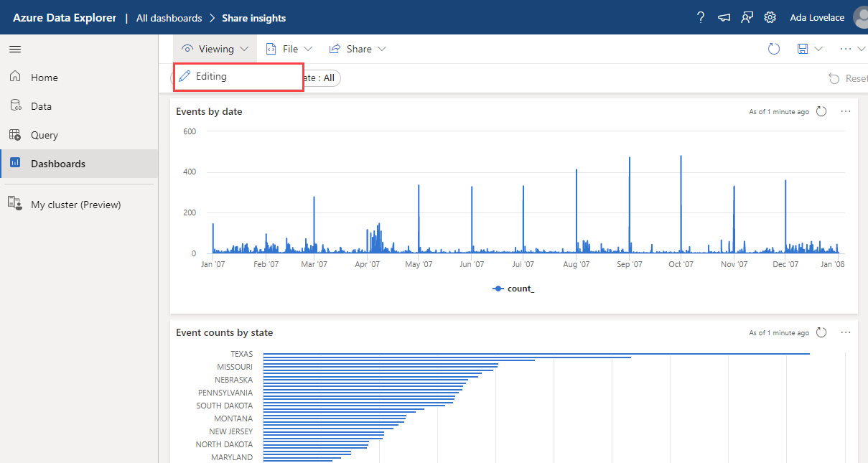Click the save dashboard floppy icon
This screenshot has height=463, width=868.
[803, 49]
